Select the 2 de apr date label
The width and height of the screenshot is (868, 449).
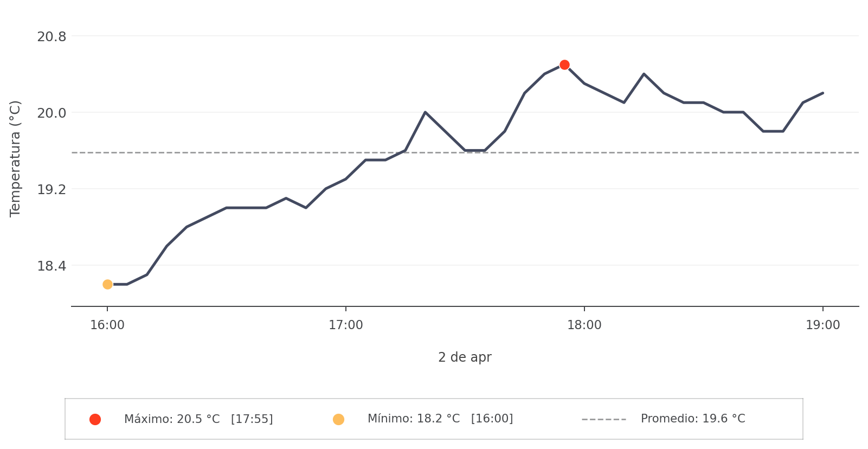coord(465,357)
